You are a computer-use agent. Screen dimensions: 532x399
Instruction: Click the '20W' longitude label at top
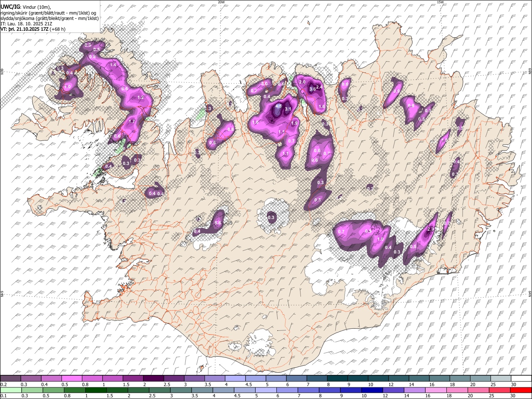[221, 2]
